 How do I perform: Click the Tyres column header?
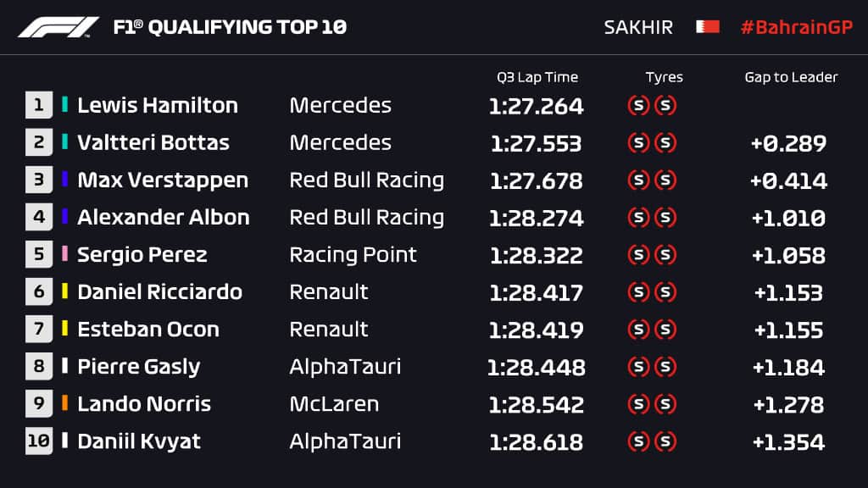point(664,77)
